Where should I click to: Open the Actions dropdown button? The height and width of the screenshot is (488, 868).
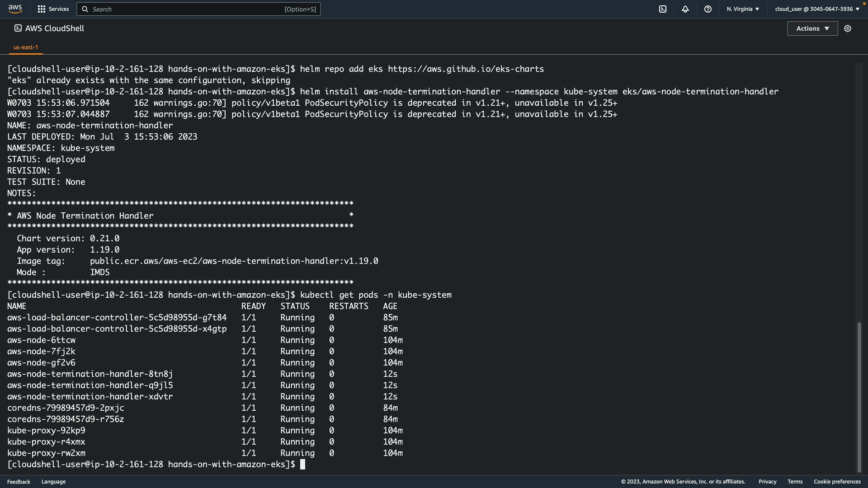pyautogui.click(x=812, y=28)
